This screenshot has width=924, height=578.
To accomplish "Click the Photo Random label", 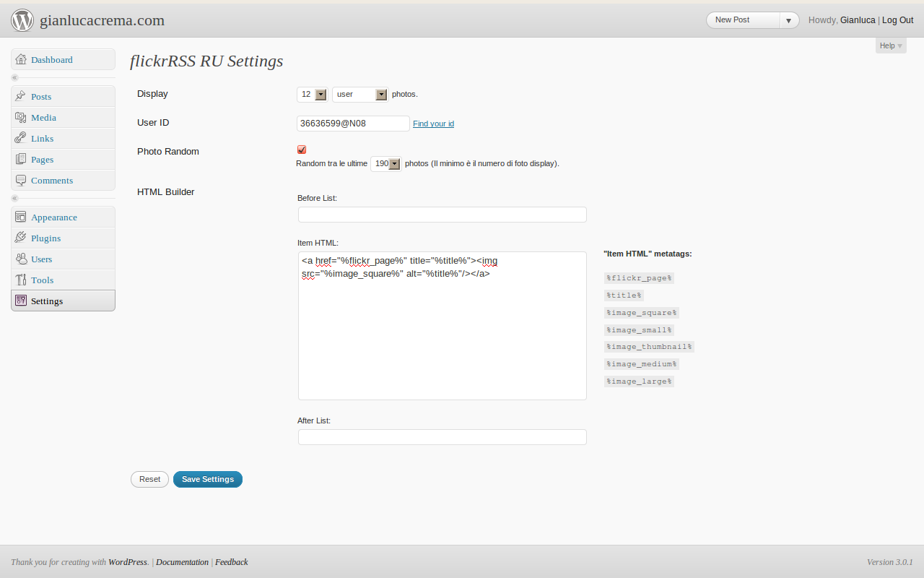I will [x=168, y=152].
